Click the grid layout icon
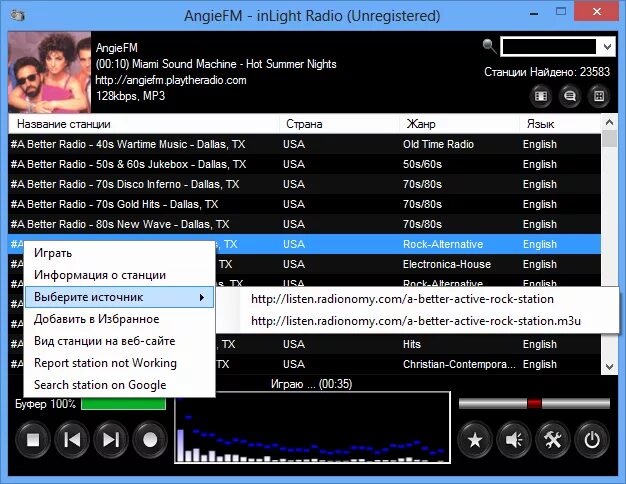The height and width of the screenshot is (484, 626). coord(599,96)
